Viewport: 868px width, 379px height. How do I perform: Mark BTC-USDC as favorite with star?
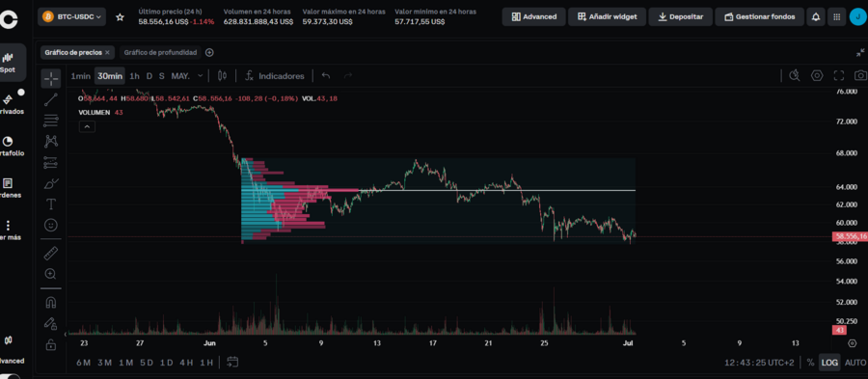tap(120, 17)
